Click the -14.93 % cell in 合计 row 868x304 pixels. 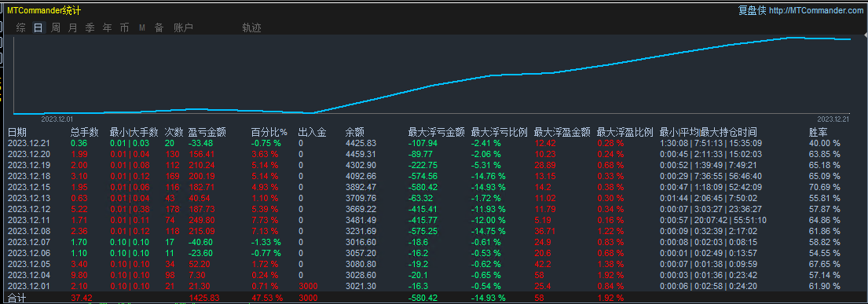point(488,298)
